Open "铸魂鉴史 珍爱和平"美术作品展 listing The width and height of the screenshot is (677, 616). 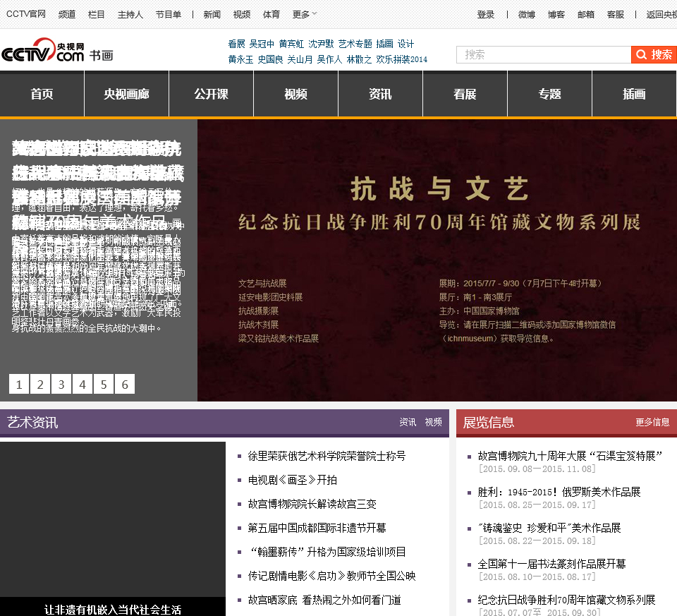[549, 528]
